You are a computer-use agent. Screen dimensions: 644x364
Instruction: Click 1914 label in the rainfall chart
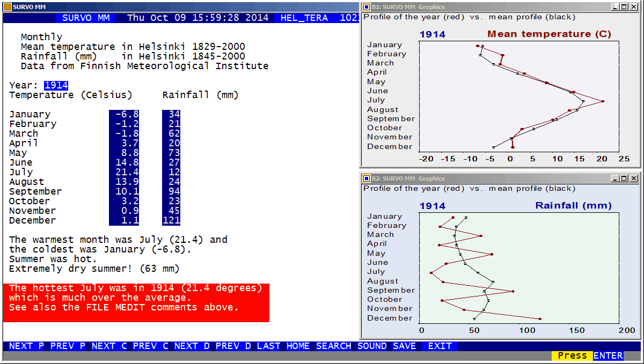pyautogui.click(x=432, y=206)
